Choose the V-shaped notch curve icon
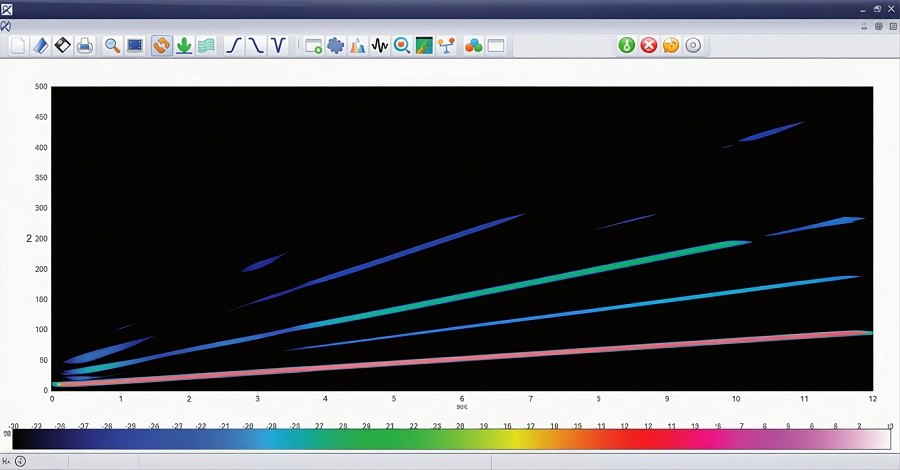Image resolution: width=900 pixels, height=470 pixels. tap(278, 45)
